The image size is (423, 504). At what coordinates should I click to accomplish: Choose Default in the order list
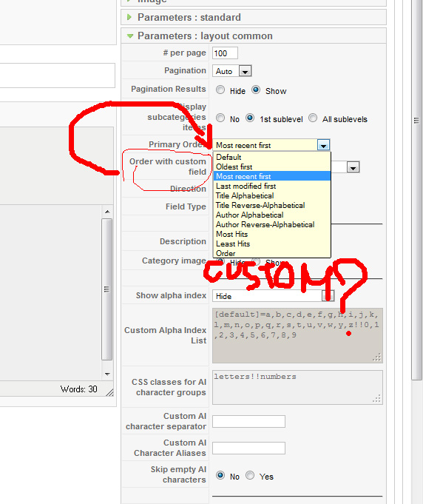(x=271, y=157)
